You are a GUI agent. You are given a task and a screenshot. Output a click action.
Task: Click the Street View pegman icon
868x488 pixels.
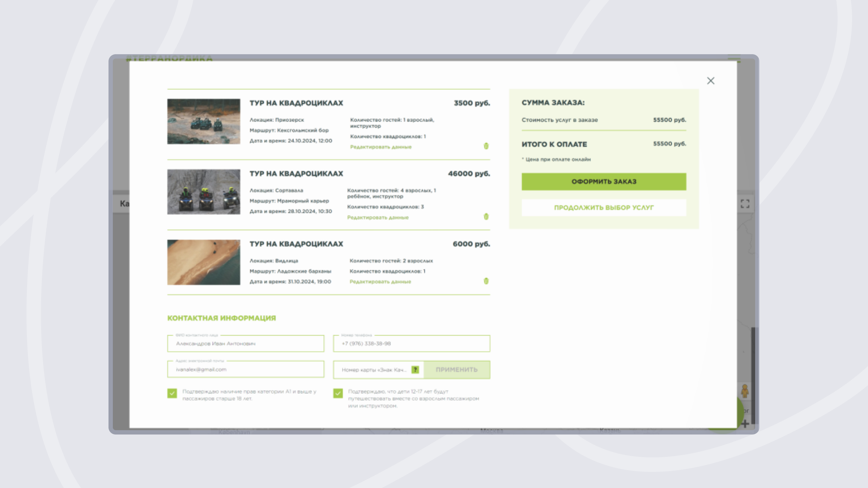tap(744, 391)
